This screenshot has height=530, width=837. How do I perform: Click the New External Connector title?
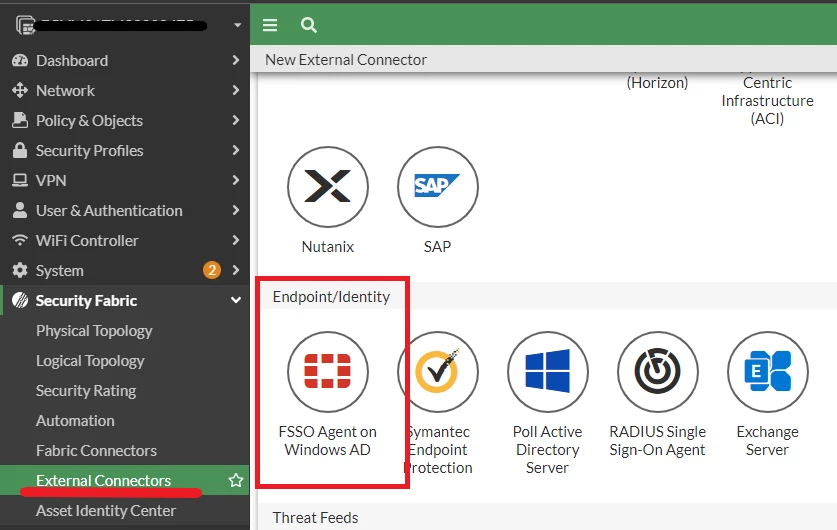click(346, 59)
